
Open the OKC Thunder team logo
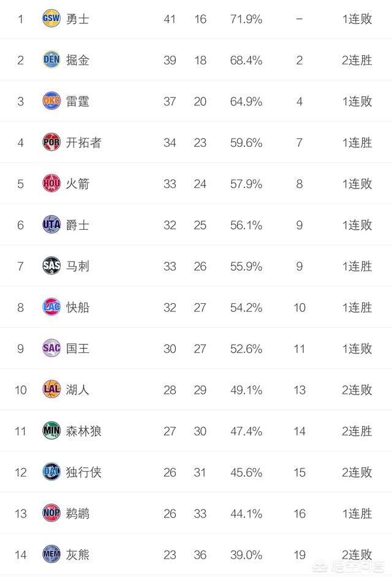click(x=51, y=100)
